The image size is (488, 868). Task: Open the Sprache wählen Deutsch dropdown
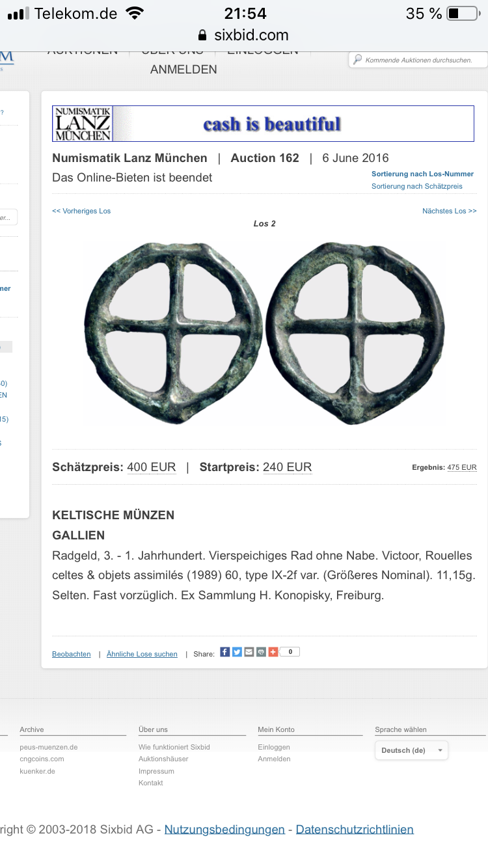pyautogui.click(x=411, y=750)
